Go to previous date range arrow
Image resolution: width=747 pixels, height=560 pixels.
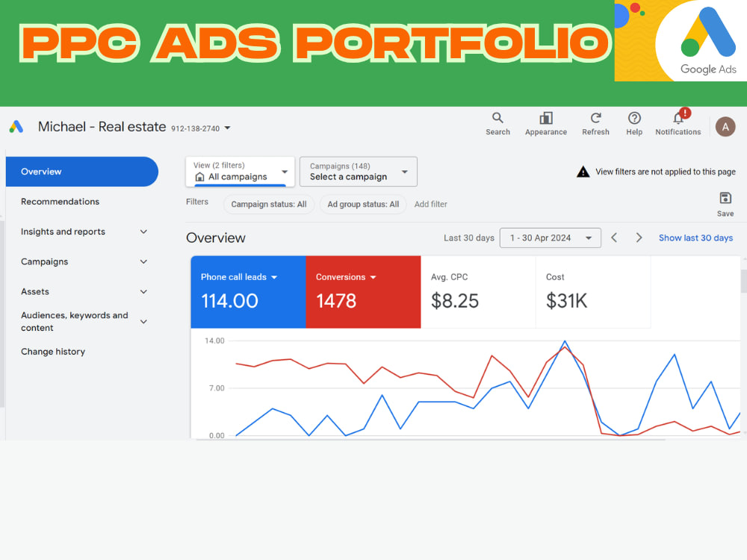(614, 237)
